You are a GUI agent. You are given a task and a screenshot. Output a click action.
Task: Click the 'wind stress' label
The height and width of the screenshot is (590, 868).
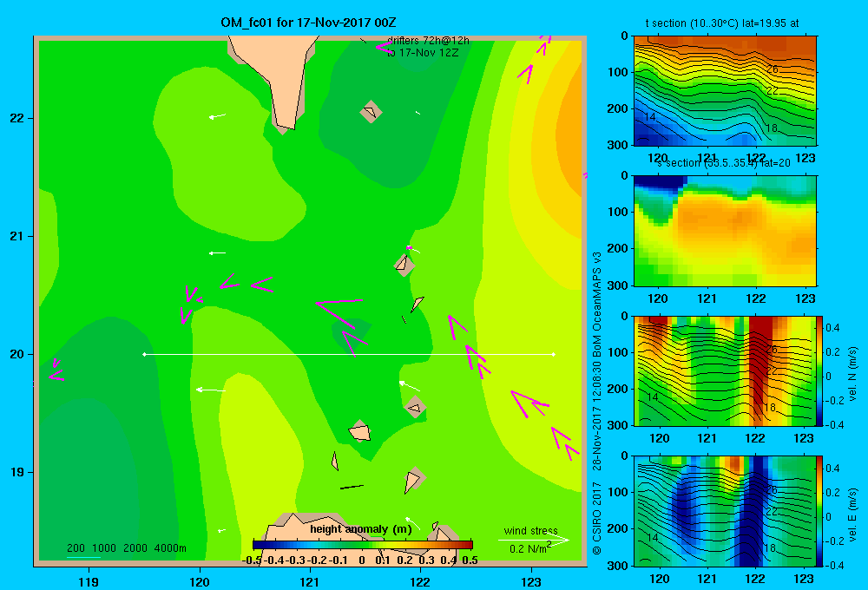530,530
